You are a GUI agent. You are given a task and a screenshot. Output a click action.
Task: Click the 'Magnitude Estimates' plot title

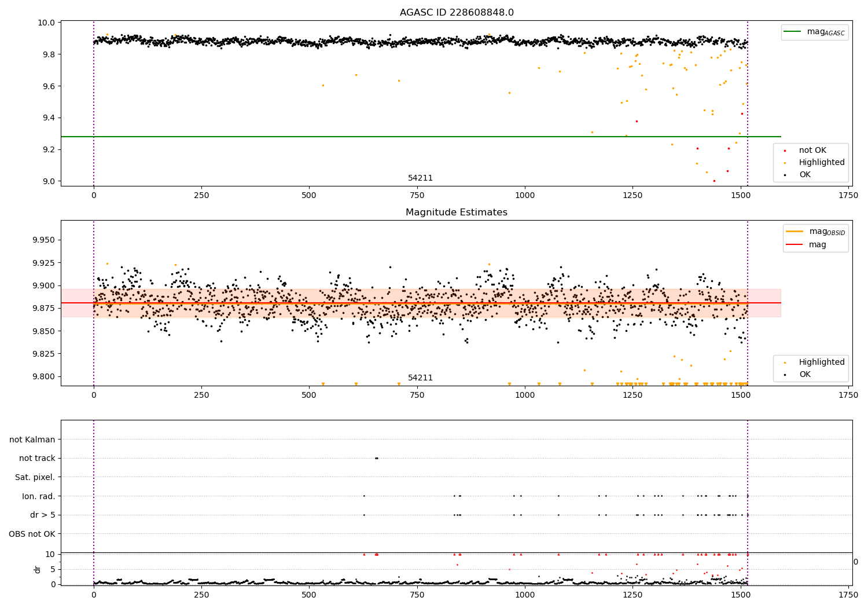coord(457,213)
